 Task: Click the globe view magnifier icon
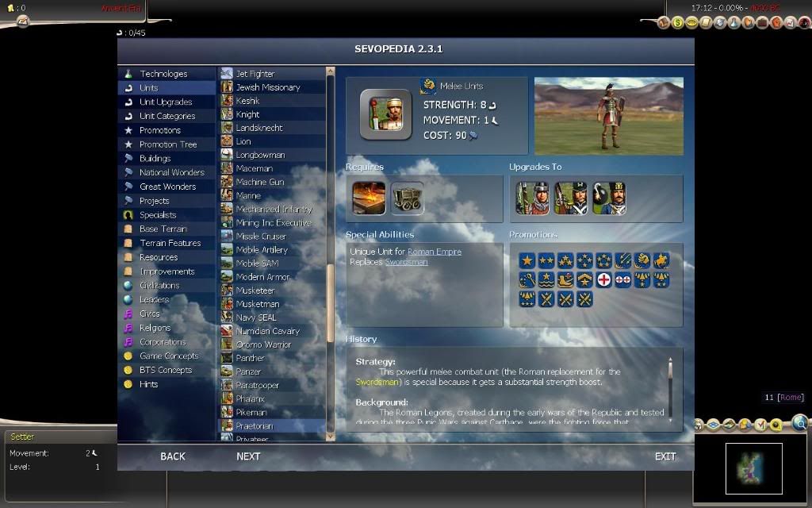tap(800, 424)
